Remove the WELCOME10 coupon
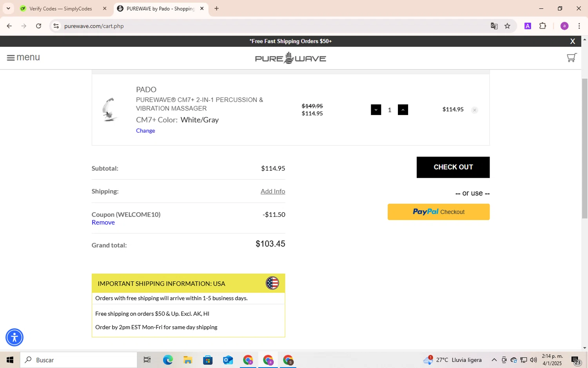The image size is (588, 368). click(103, 222)
